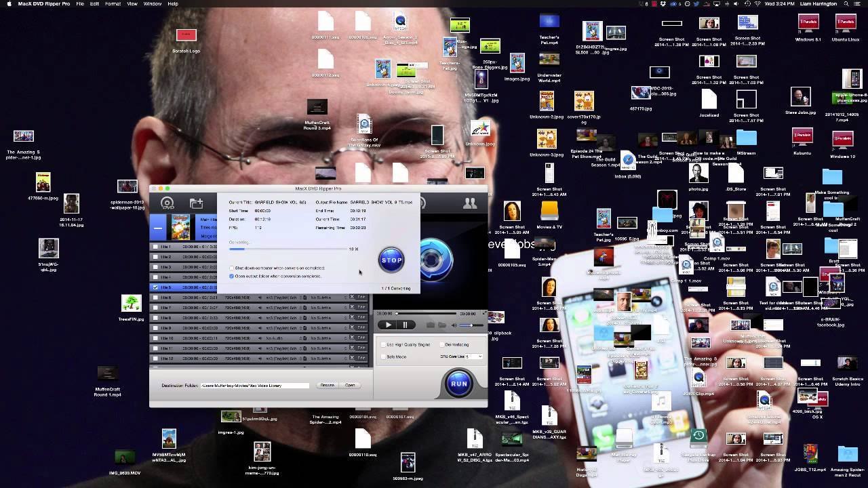Click the DVD disc load icon
Image resolution: width=868 pixels, height=488 pixels.
point(167,203)
